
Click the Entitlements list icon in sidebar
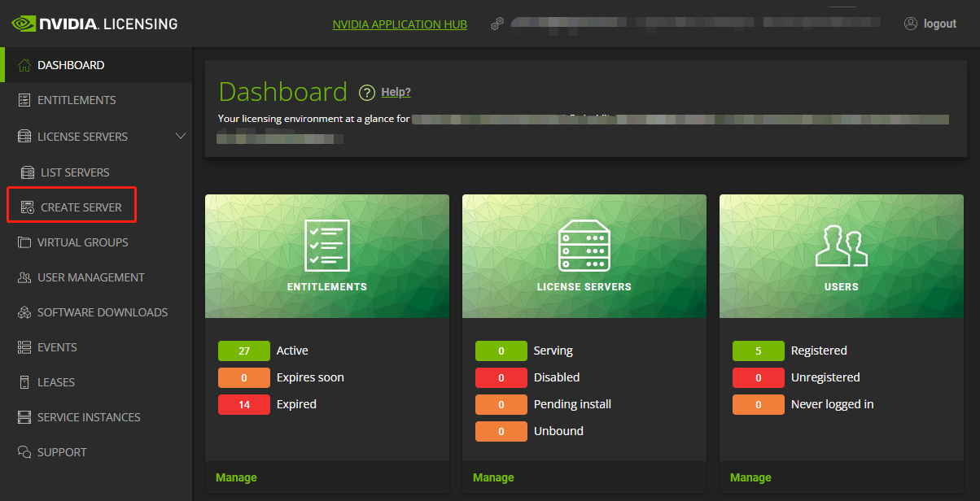pos(24,100)
